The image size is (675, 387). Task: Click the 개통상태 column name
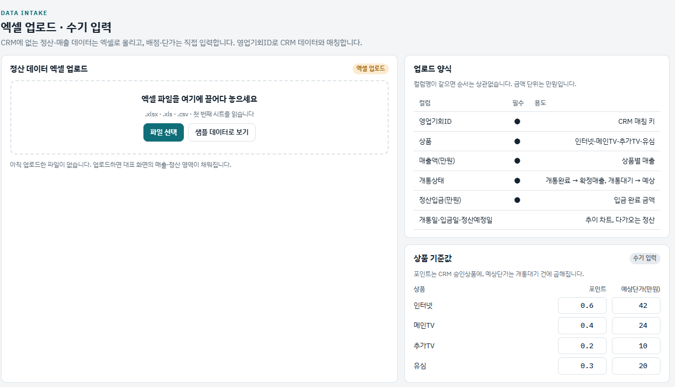[x=431, y=180]
